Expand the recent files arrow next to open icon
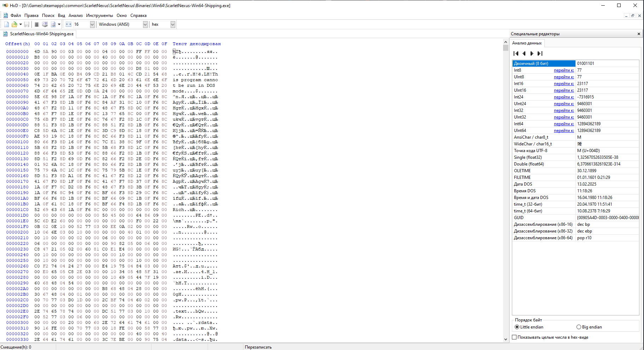 pyautogui.click(x=20, y=24)
